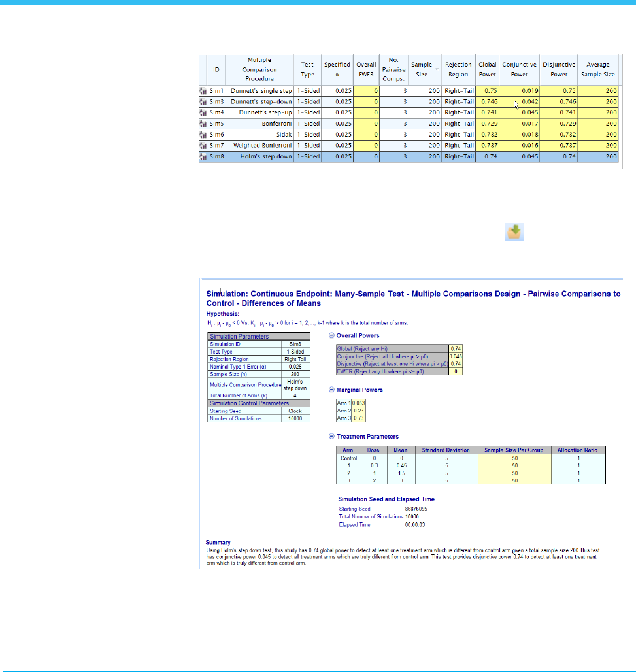Click the Hypothesis heading
636x672 pixels.
pos(223,314)
